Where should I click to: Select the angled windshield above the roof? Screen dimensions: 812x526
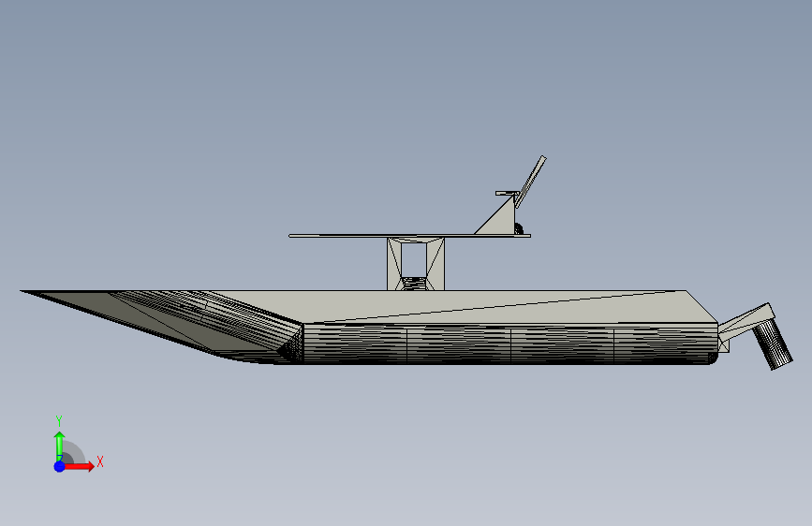[x=530, y=182]
